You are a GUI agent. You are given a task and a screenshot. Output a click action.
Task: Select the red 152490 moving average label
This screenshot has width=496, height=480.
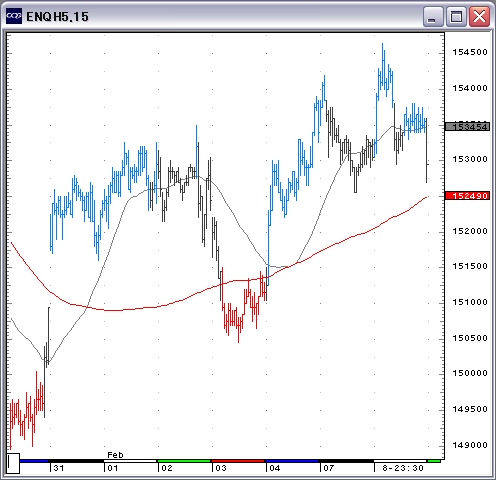tap(467, 196)
